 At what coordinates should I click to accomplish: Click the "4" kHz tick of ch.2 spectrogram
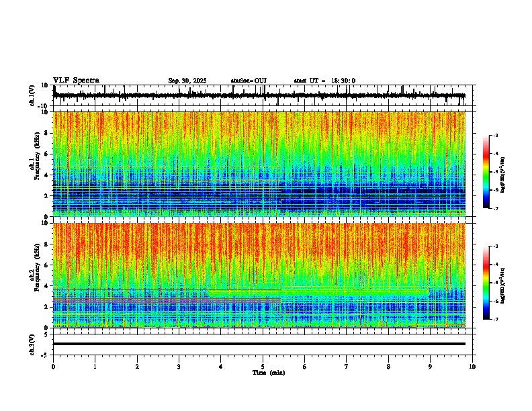point(46,286)
